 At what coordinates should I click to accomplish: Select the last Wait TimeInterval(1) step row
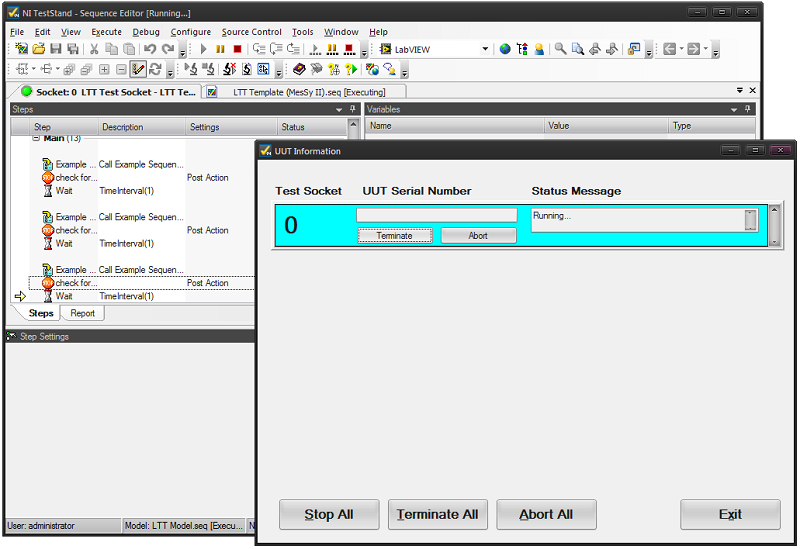(141, 296)
